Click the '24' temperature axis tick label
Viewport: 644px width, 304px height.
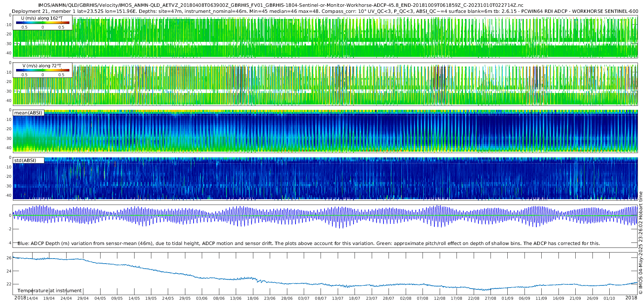(9, 271)
